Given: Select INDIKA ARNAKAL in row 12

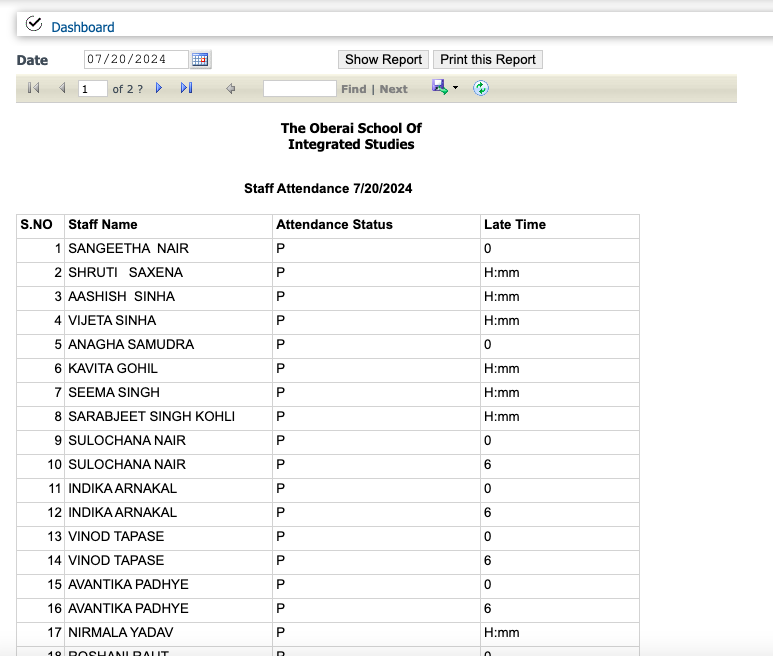Looking at the screenshot, I should click(x=122, y=513).
